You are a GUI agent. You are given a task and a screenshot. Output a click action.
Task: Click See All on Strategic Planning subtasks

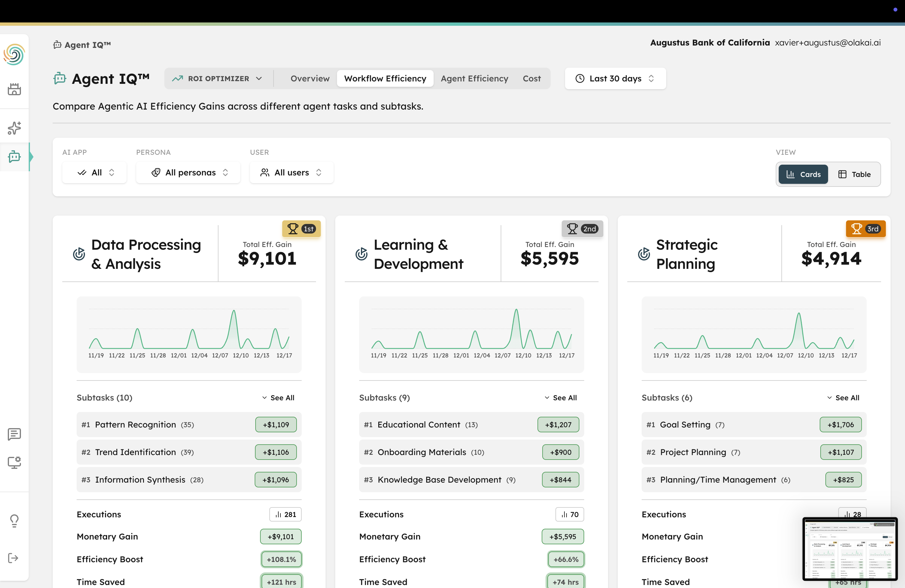pos(844,398)
